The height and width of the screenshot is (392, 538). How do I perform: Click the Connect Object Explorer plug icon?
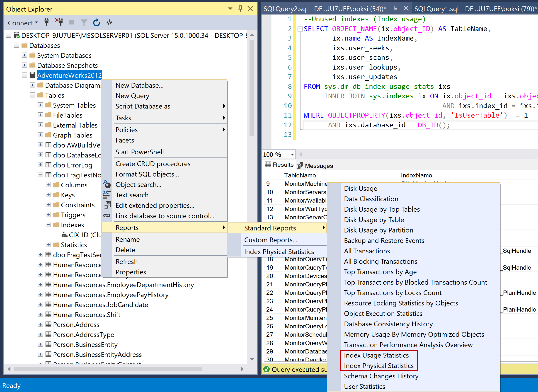click(x=47, y=22)
